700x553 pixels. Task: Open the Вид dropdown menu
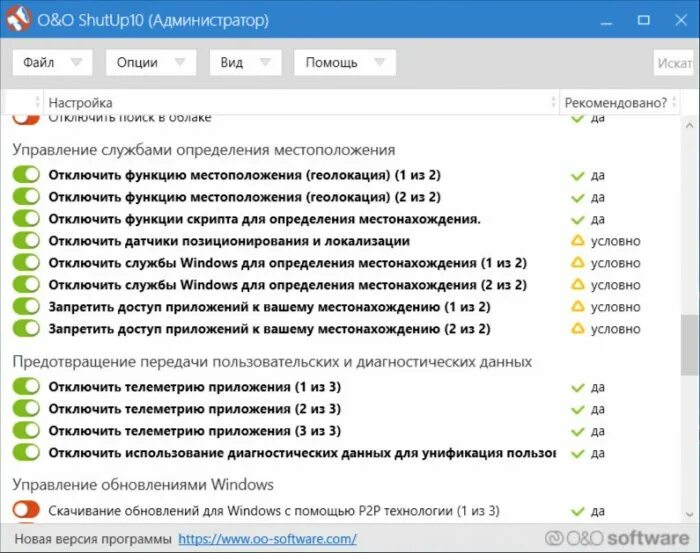click(246, 62)
